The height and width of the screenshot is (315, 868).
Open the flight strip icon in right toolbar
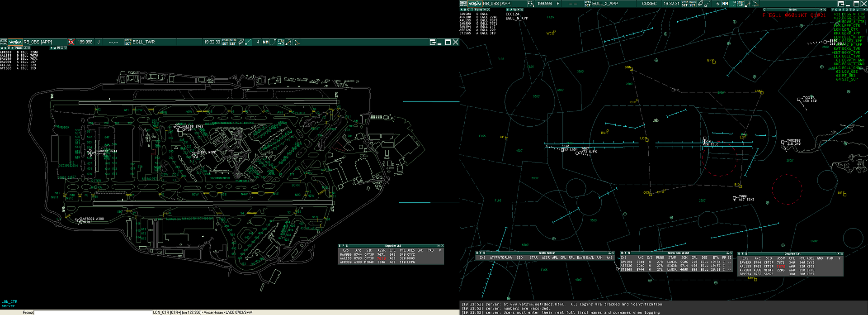(700, 4)
